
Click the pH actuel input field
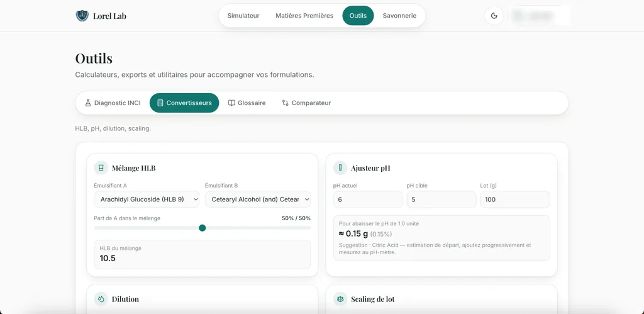pos(368,199)
